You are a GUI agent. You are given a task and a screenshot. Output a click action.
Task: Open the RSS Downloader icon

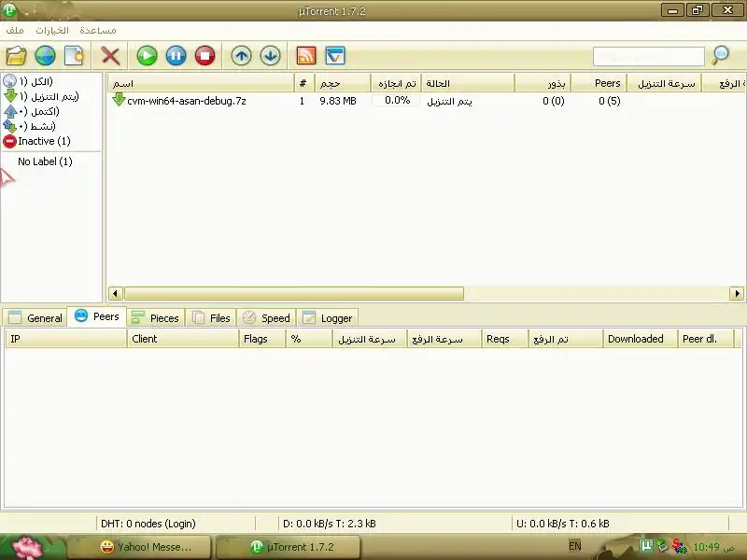coord(306,56)
